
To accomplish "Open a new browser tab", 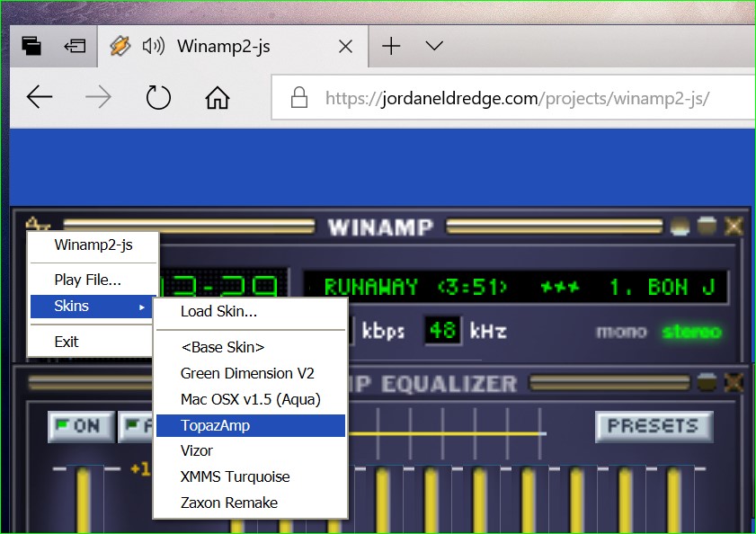I will coord(391,47).
